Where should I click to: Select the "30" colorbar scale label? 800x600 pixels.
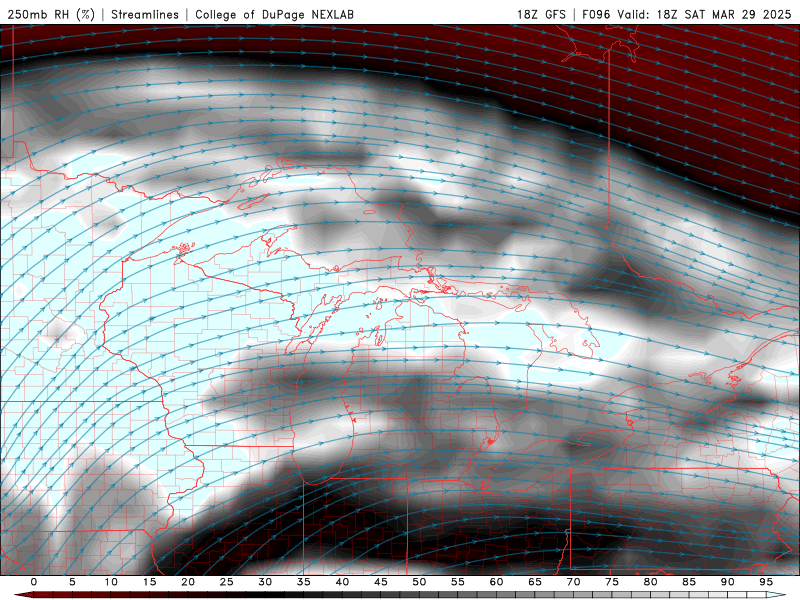pyautogui.click(x=265, y=582)
